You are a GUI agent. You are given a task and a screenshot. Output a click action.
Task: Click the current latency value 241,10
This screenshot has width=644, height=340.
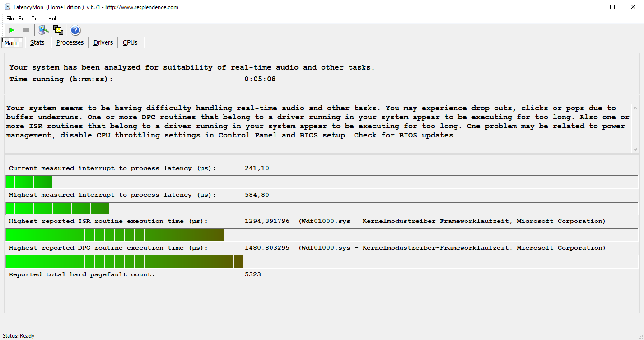pyautogui.click(x=257, y=168)
